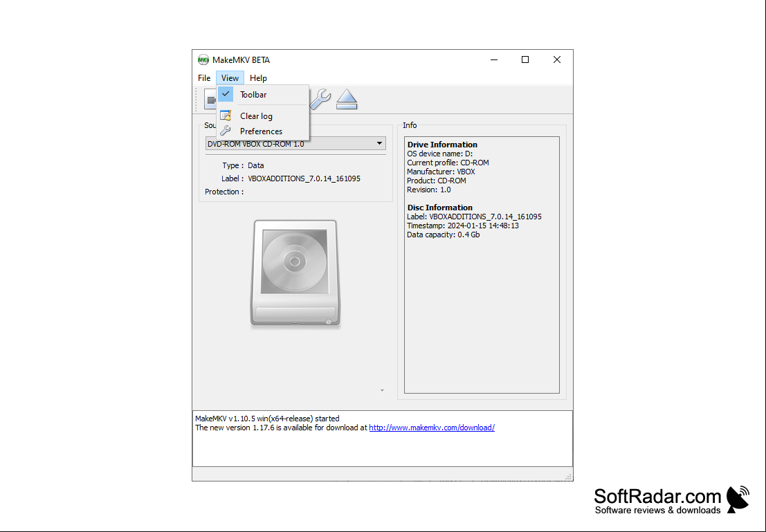The image size is (766, 532).
Task: Click the 'Product: CD-ROM' line
Action: tap(437, 181)
